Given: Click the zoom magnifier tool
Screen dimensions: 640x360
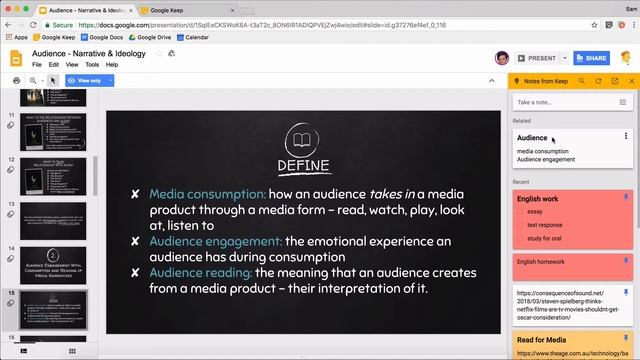Looking at the screenshot, I should (x=33, y=80).
